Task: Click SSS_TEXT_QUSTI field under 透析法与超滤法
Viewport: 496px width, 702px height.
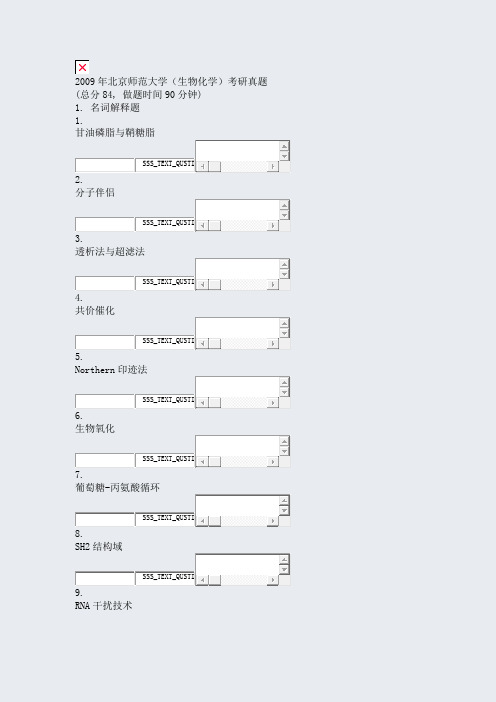Action: pyautogui.click(x=165, y=283)
